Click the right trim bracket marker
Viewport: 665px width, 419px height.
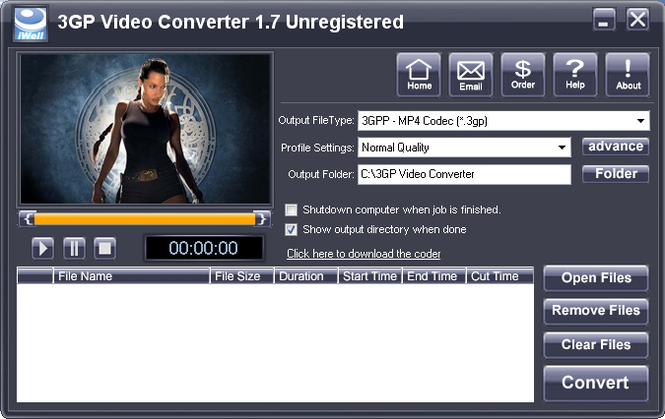[x=262, y=219]
